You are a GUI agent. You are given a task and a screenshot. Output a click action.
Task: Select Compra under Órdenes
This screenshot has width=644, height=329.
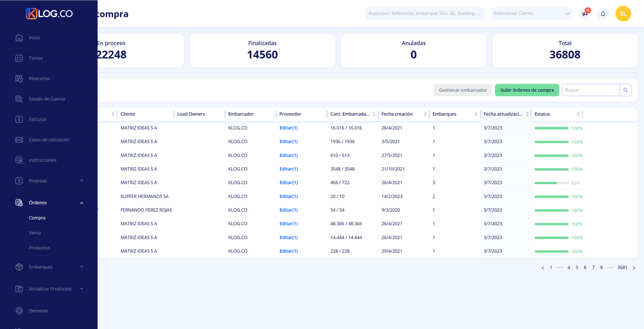click(x=37, y=218)
